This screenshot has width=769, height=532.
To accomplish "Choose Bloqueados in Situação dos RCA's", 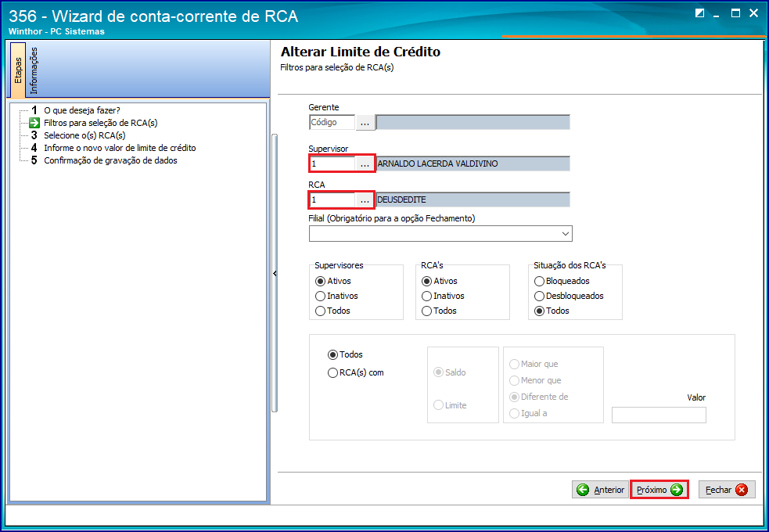I will 562,281.
